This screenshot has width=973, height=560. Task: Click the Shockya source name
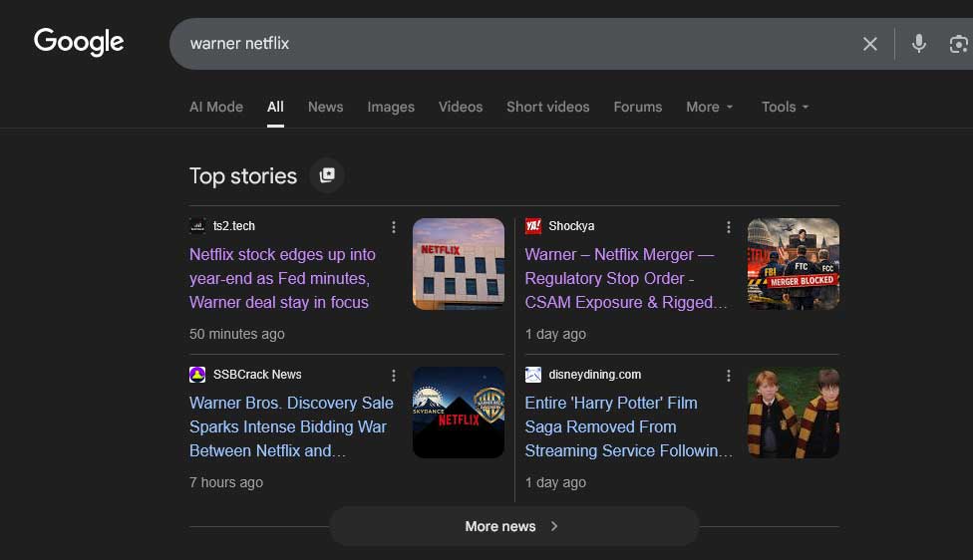(x=571, y=226)
